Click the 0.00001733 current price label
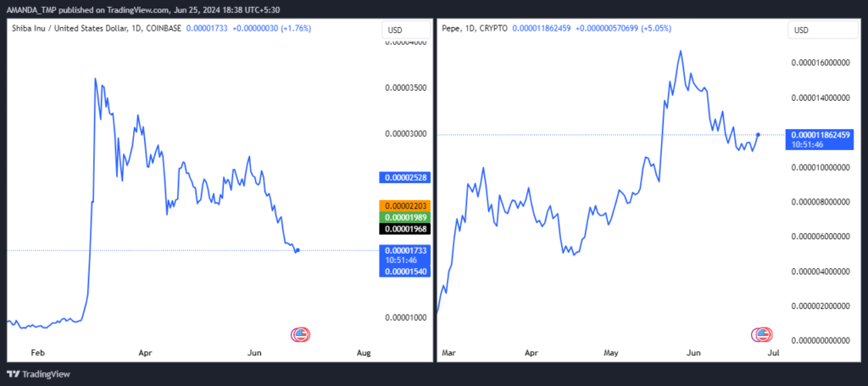868x386 pixels. [404, 250]
